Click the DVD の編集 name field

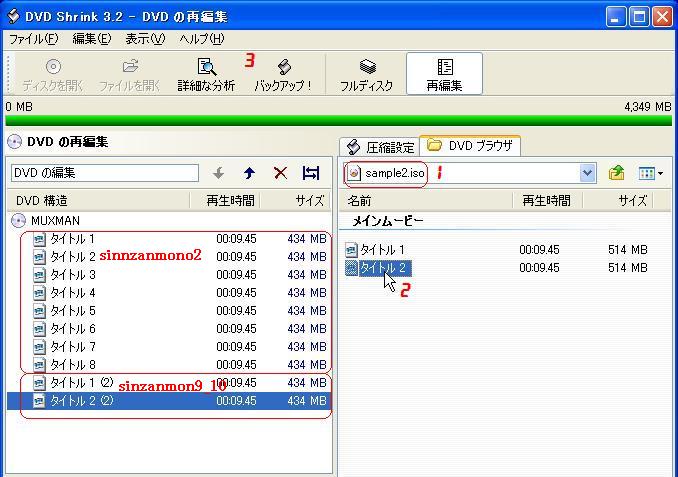click(105, 173)
